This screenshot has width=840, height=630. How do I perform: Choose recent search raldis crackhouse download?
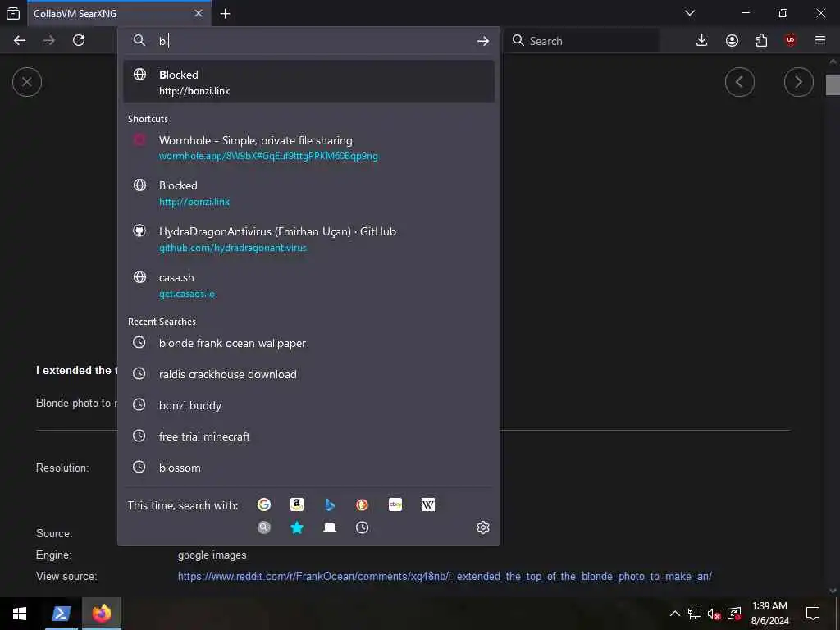[x=308, y=374]
